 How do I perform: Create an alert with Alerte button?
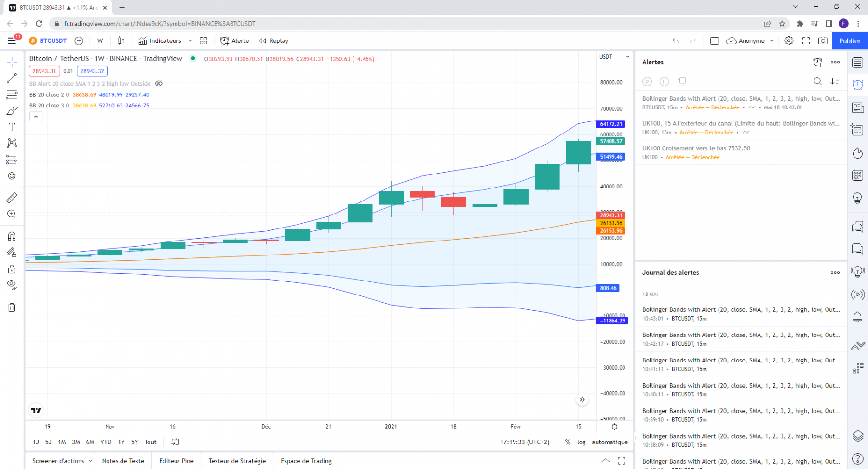[x=235, y=41]
